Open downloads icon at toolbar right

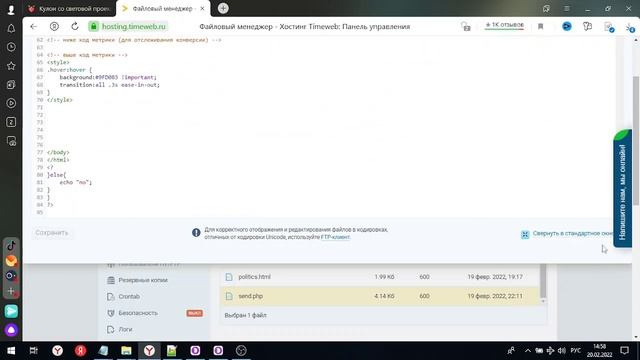point(630,27)
